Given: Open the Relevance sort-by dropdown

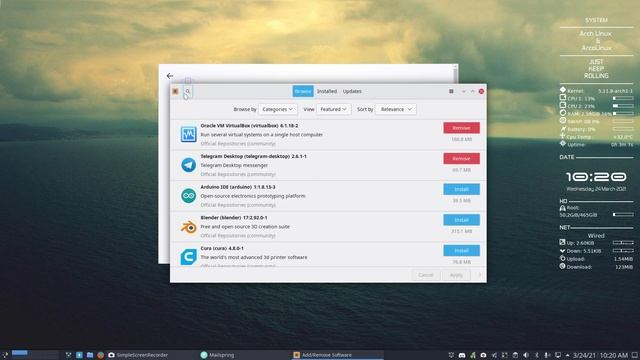Looking at the screenshot, I should 396,109.
